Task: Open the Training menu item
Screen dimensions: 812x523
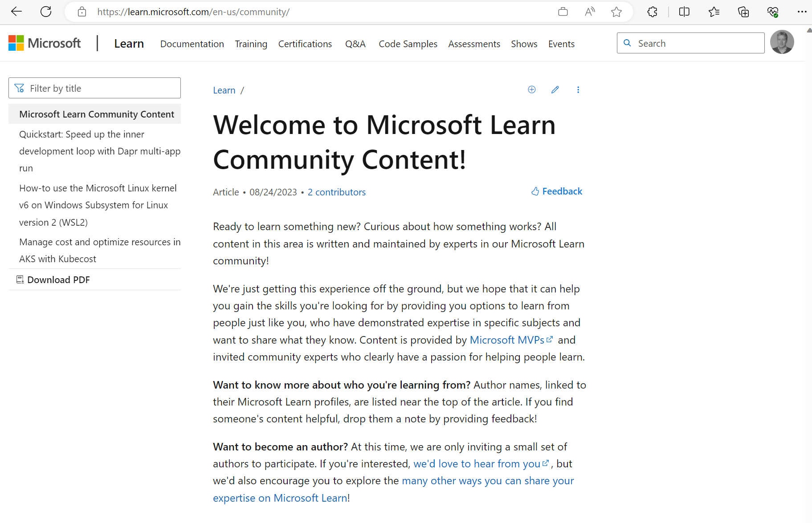Action: [x=251, y=44]
